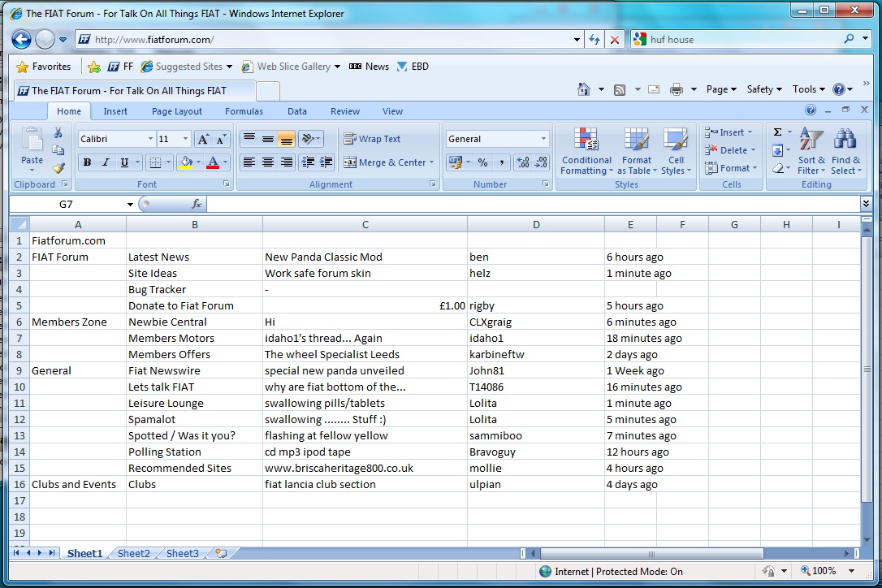
Task: Switch to the Review tab
Action: point(345,111)
